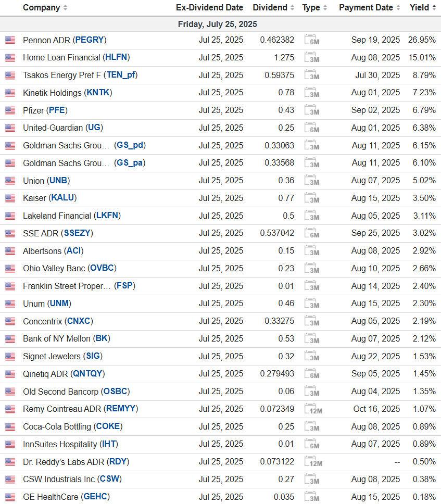Click the 6M payout-frequency icon in Pennon ADR row
441x504 pixels.
click(x=311, y=40)
